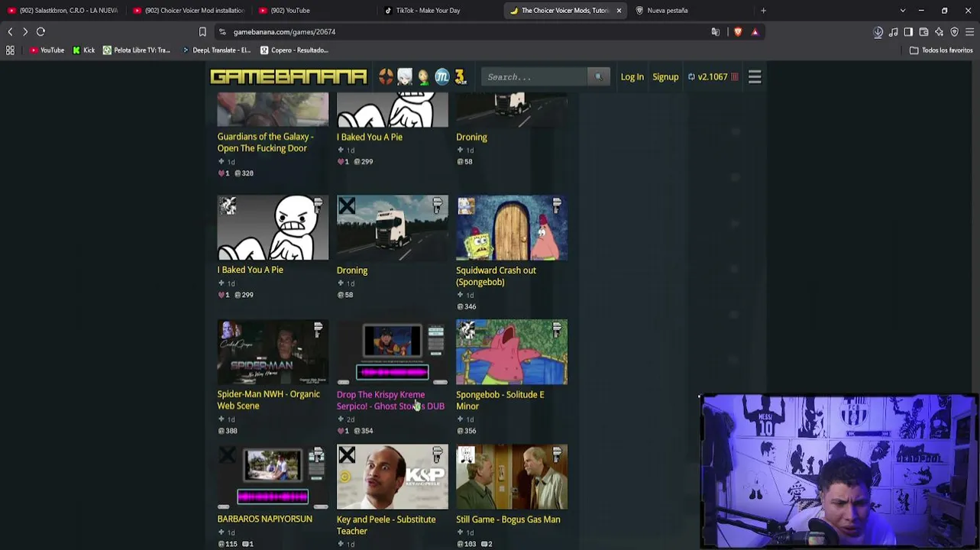Click the sound category icon on Still Game card

[557, 455]
